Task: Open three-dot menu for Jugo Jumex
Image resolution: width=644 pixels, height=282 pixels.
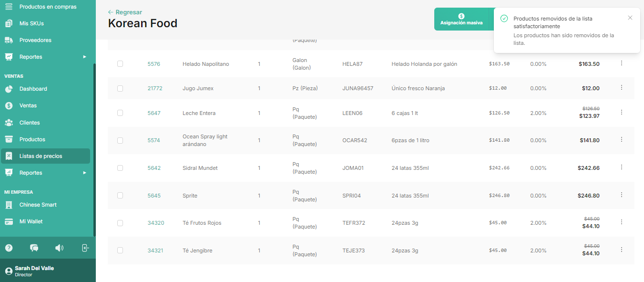Action: pyautogui.click(x=621, y=87)
